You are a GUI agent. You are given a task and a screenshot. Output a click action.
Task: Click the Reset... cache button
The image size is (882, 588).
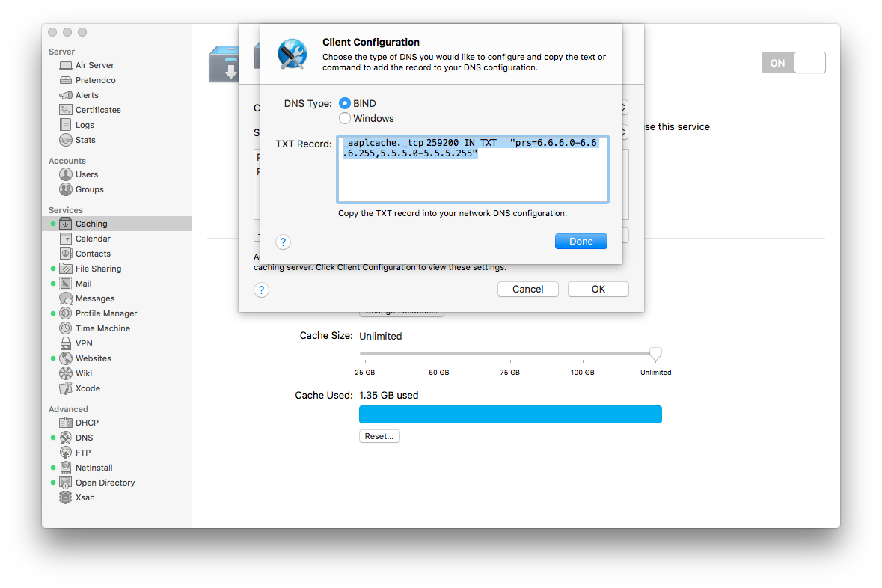(379, 436)
